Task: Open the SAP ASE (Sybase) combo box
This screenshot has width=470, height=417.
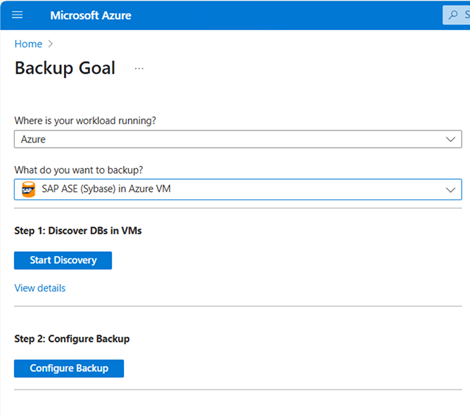Action: point(238,189)
